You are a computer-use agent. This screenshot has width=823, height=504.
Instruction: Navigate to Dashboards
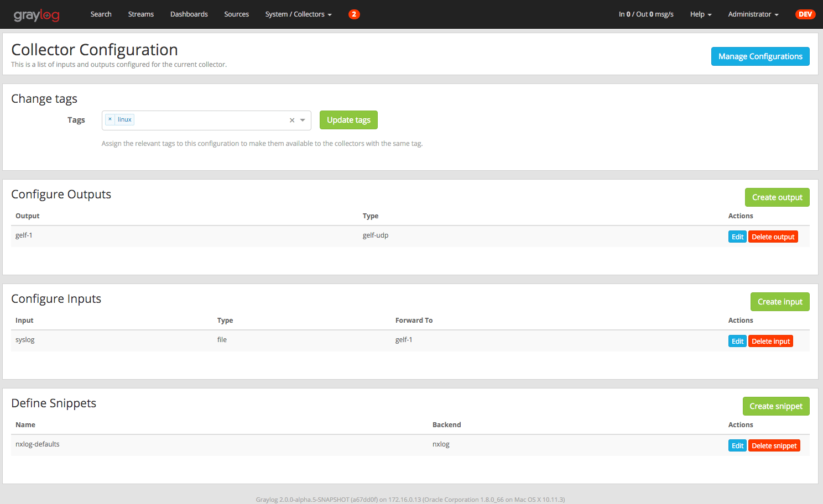point(189,14)
